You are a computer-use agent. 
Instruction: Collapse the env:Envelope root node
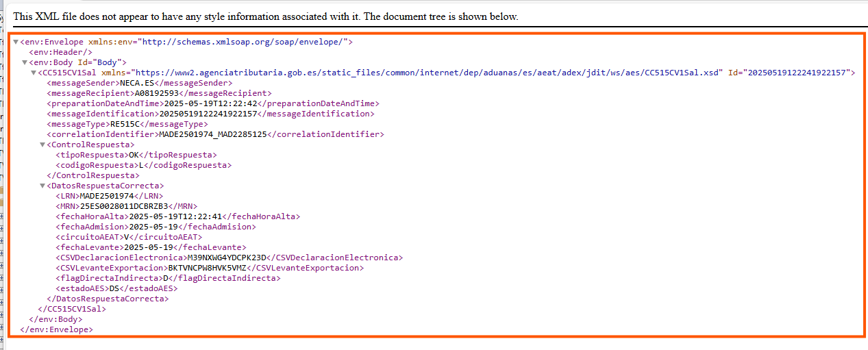pyautogui.click(x=16, y=42)
